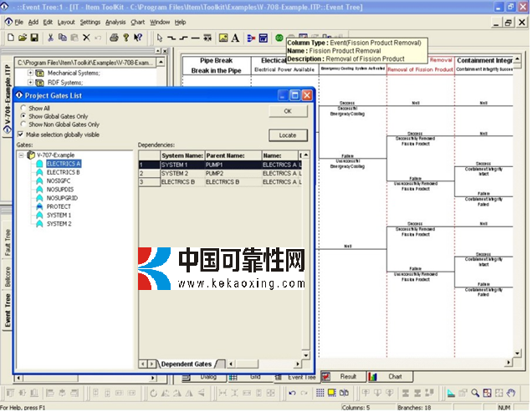Viewport: 532px width, 412px height.
Task: Click the horizontal line drawing tool icon
Action: [195, 38]
